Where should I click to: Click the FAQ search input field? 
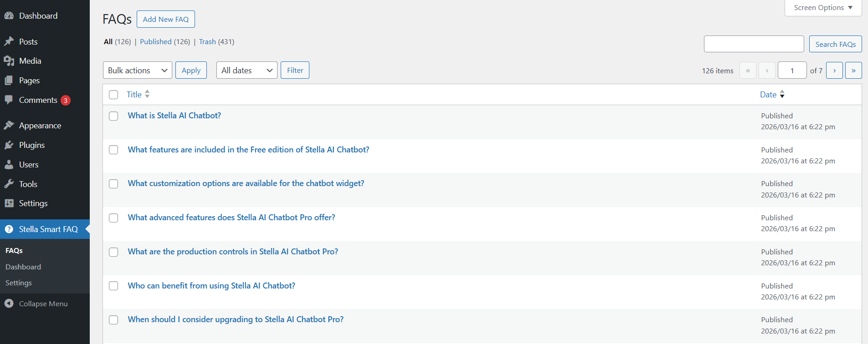[x=754, y=44]
